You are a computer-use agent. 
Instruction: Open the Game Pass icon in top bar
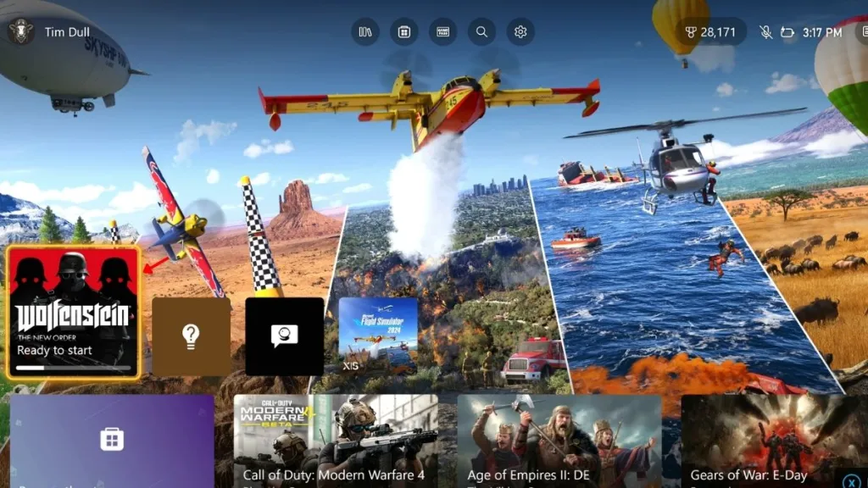pyautogui.click(x=442, y=32)
